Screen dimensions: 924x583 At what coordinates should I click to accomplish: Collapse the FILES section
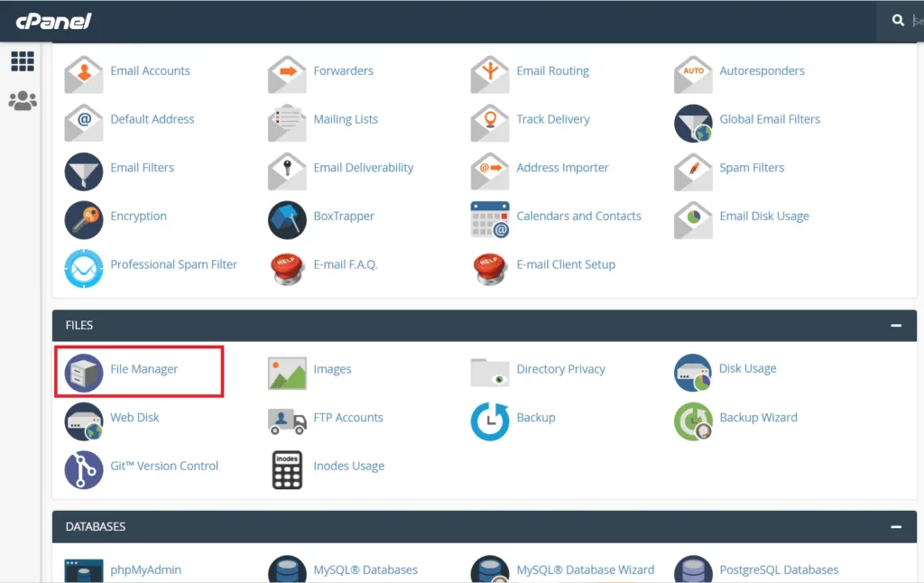[x=896, y=326]
